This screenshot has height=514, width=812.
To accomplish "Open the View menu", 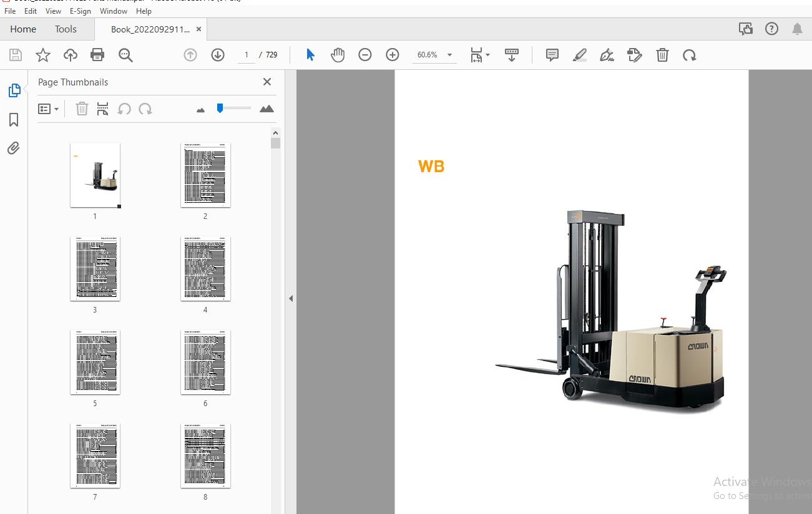I will (x=54, y=11).
